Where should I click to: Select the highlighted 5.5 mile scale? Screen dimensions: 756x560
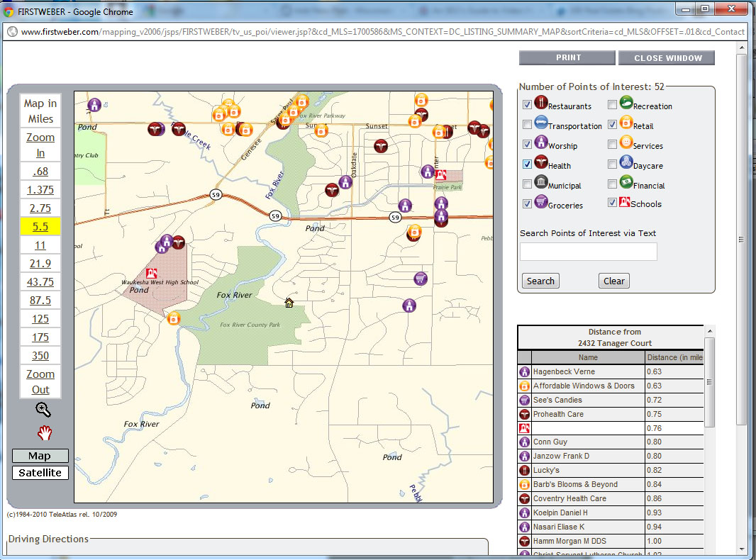tap(40, 227)
